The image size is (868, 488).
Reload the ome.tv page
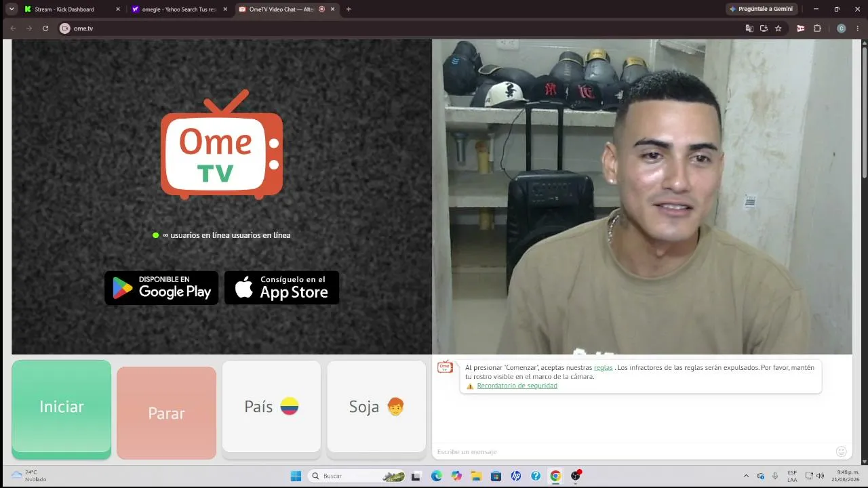coord(45,28)
